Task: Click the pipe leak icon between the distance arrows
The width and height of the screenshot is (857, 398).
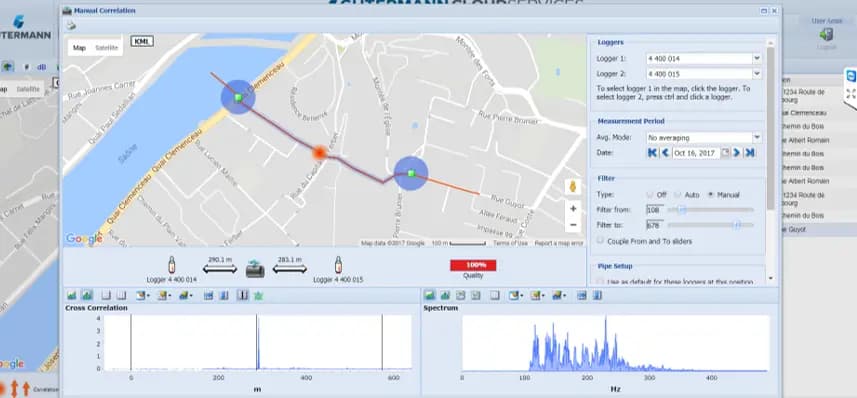Action: pos(255,268)
